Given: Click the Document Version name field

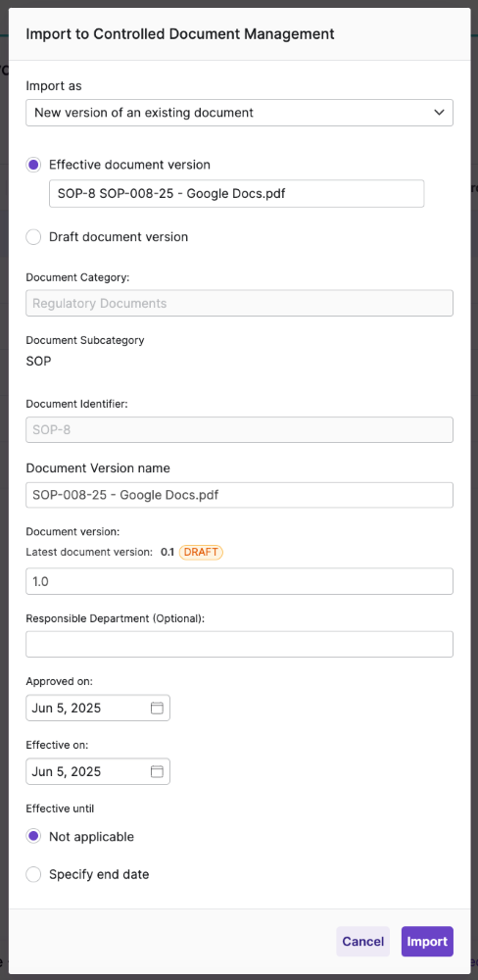Looking at the screenshot, I should coord(239,495).
